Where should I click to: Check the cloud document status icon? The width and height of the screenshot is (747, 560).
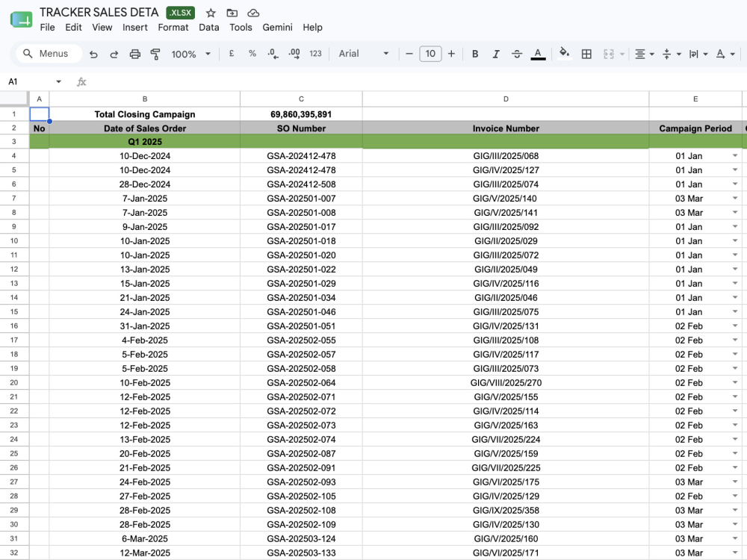coord(253,13)
